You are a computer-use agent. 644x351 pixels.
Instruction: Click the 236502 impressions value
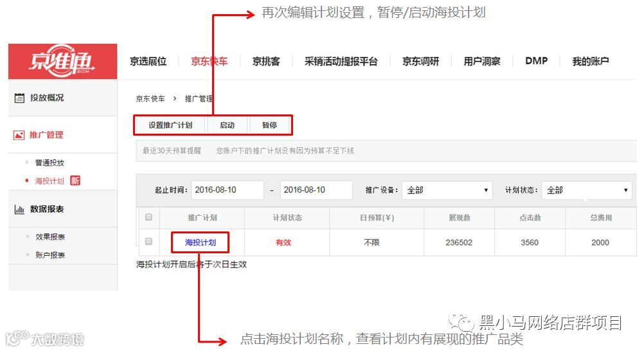coord(459,242)
